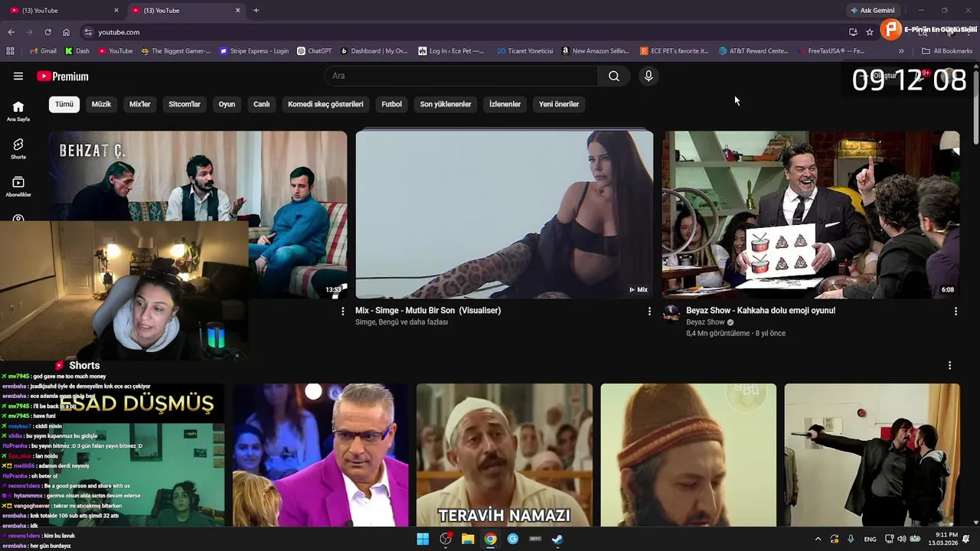980x551 pixels.
Task: Open the Beyaz Show channel name link
Action: pyautogui.click(x=705, y=322)
